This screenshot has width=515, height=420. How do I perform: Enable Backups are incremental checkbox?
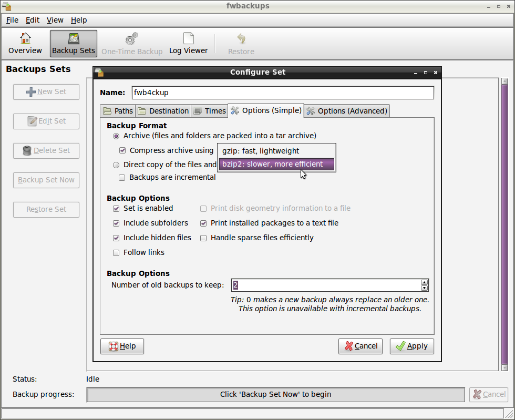click(x=122, y=178)
